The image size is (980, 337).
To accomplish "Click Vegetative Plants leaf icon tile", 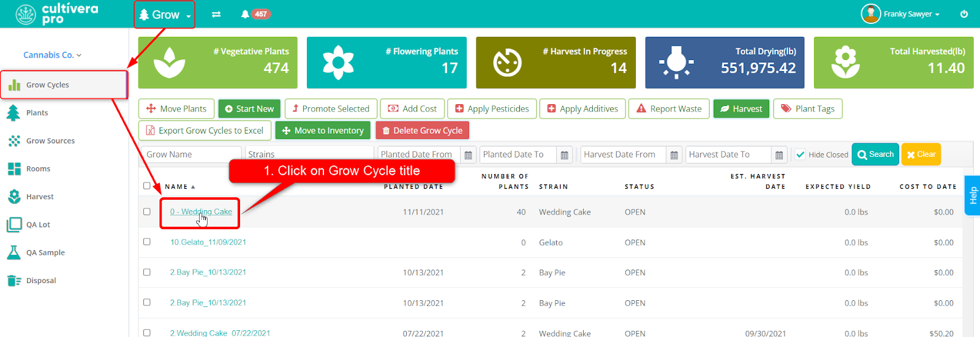I will [169, 62].
